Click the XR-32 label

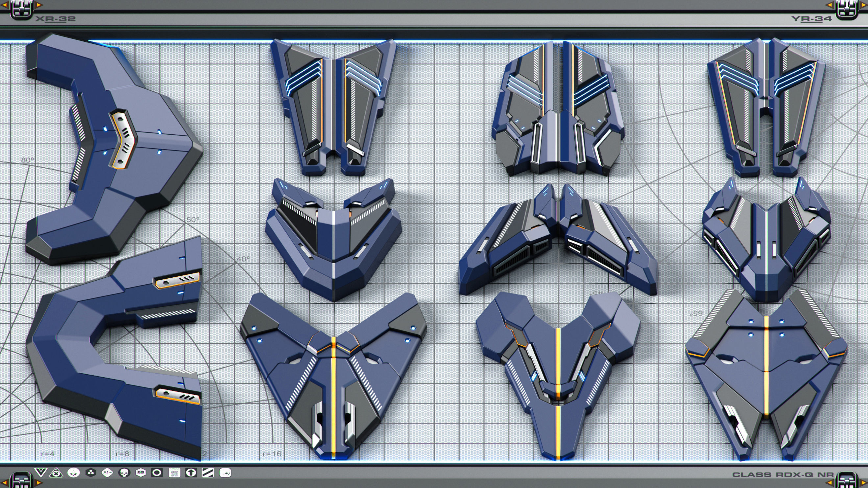click(56, 19)
